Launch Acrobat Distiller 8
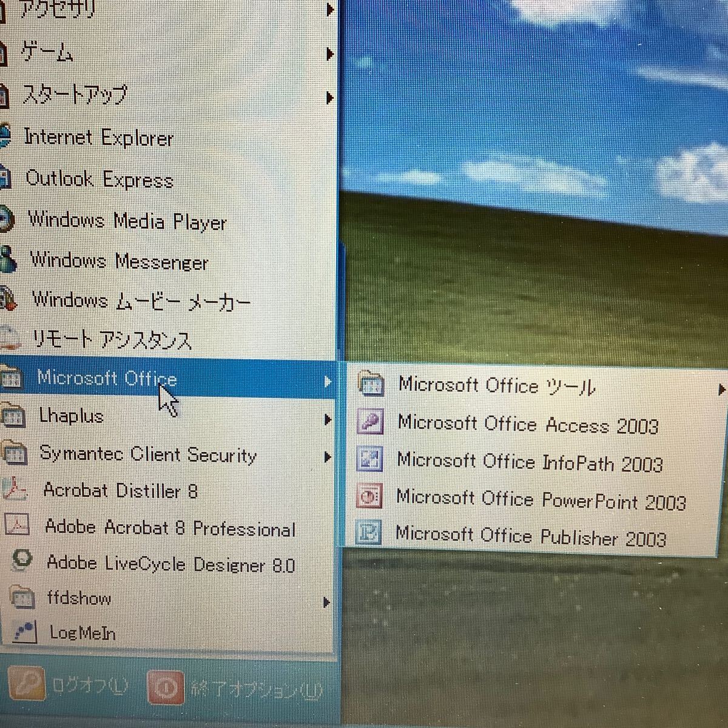The width and height of the screenshot is (728, 728). coord(120,491)
